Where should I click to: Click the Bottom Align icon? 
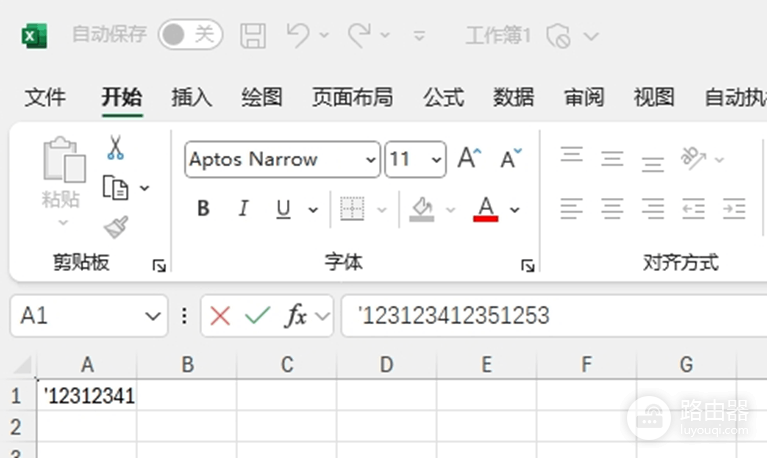click(x=653, y=163)
